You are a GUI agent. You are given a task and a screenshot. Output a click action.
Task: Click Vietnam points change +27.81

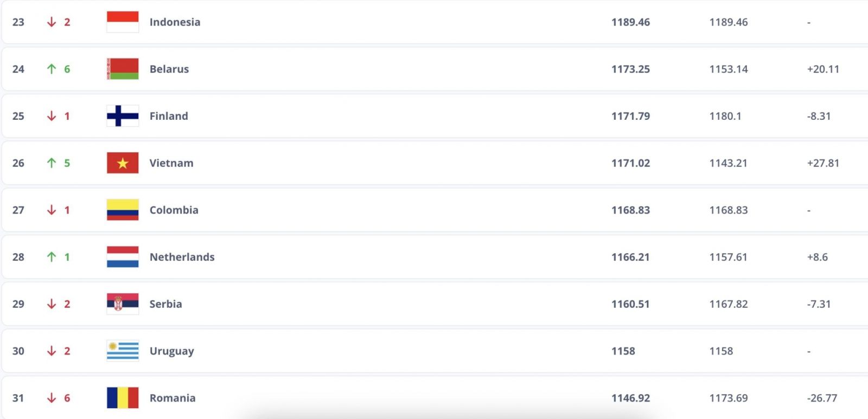click(823, 163)
